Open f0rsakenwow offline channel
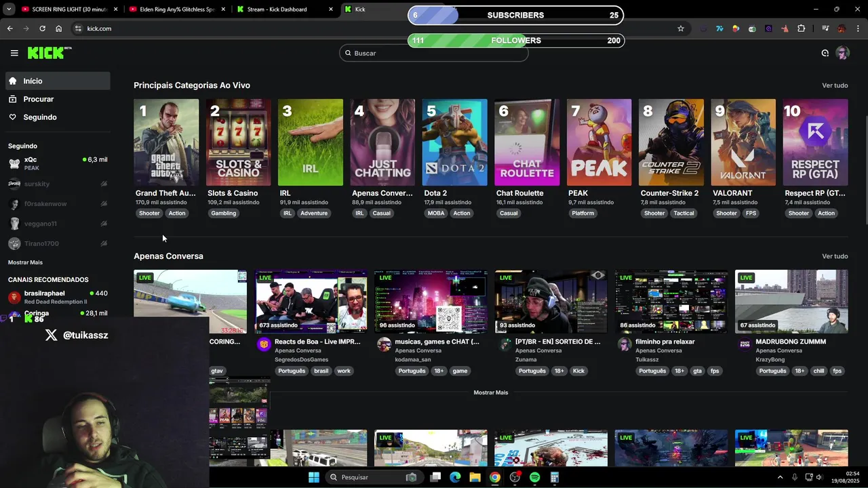 click(x=58, y=203)
